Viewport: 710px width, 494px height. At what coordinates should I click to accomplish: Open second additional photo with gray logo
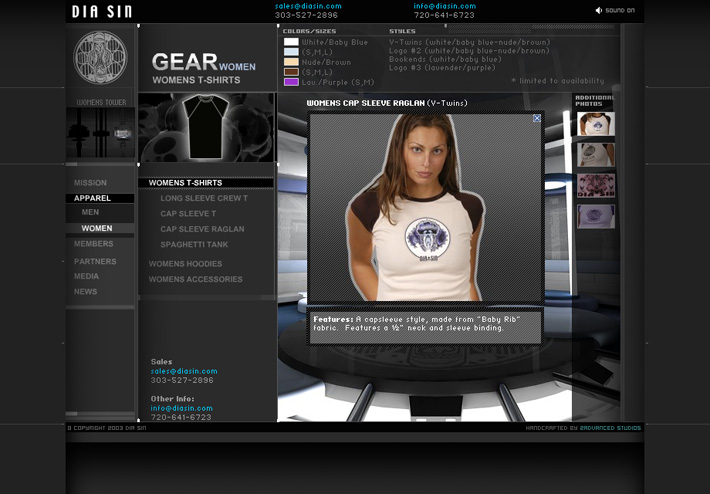[x=596, y=155]
